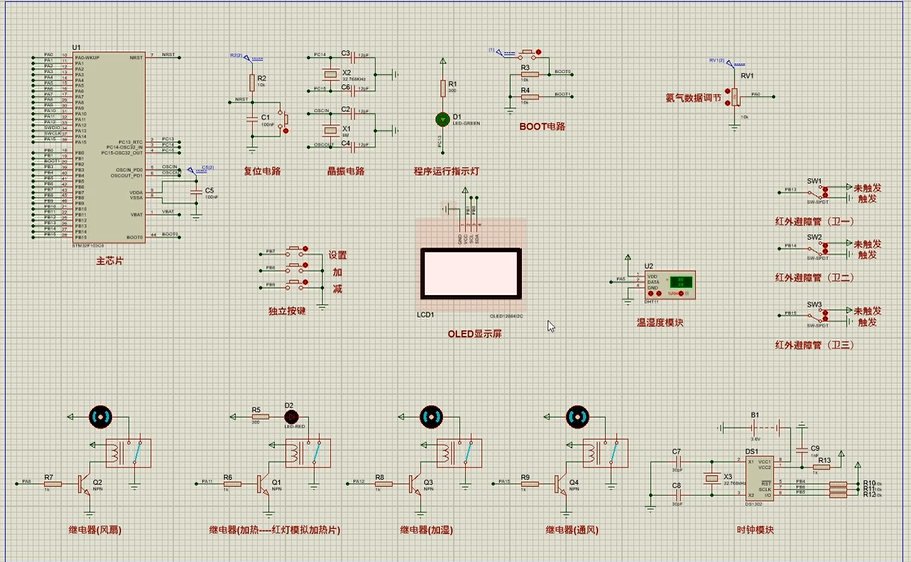This screenshot has width=911, height=562.
Task: Click the BOOT circuit jumper switch
Action: pyautogui.click(x=527, y=54)
